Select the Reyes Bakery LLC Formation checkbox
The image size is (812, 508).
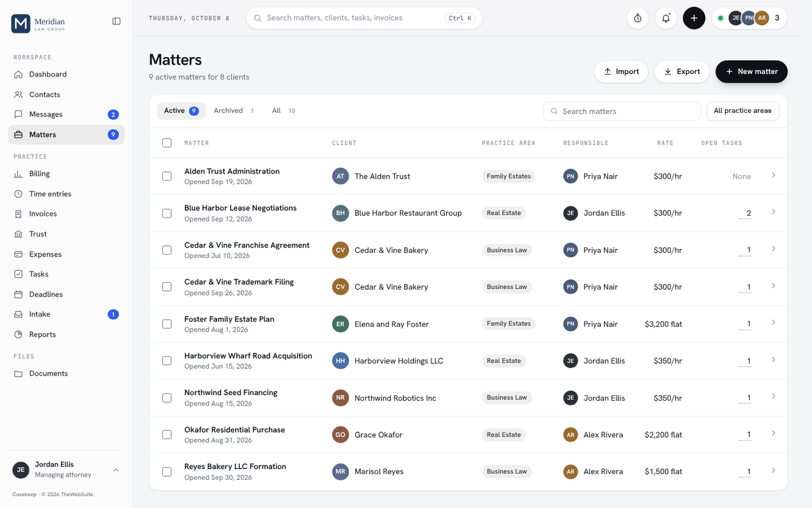pyautogui.click(x=167, y=472)
